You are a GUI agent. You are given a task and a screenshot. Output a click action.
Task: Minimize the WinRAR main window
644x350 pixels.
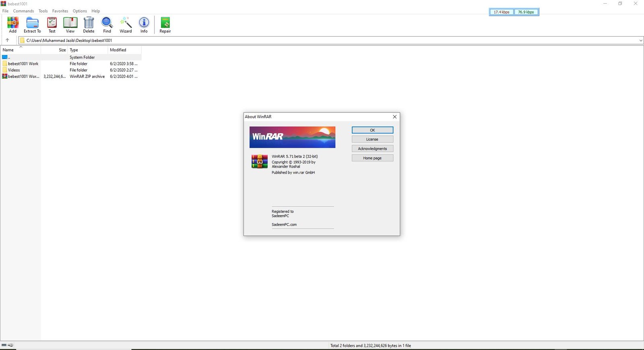tap(605, 4)
